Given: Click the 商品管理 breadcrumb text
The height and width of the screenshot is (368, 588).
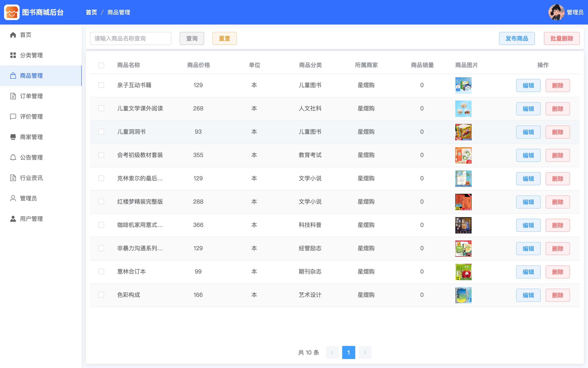Looking at the screenshot, I should point(119,12).
